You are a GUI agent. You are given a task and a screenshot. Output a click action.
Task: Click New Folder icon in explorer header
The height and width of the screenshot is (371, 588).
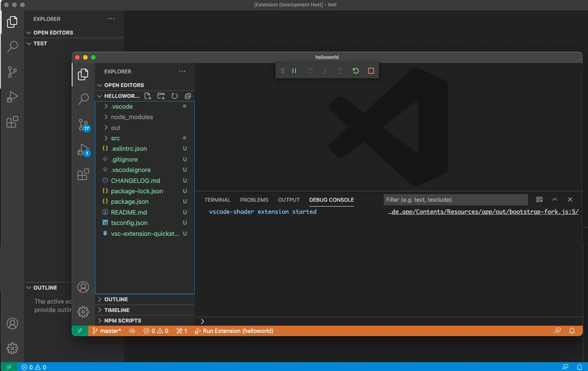tap(161, 96)
